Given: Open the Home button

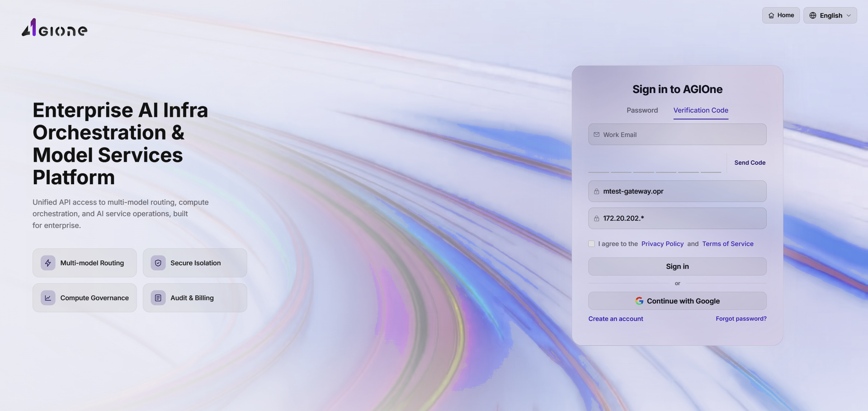Looking at the screenshot, I should click(781, 15).
